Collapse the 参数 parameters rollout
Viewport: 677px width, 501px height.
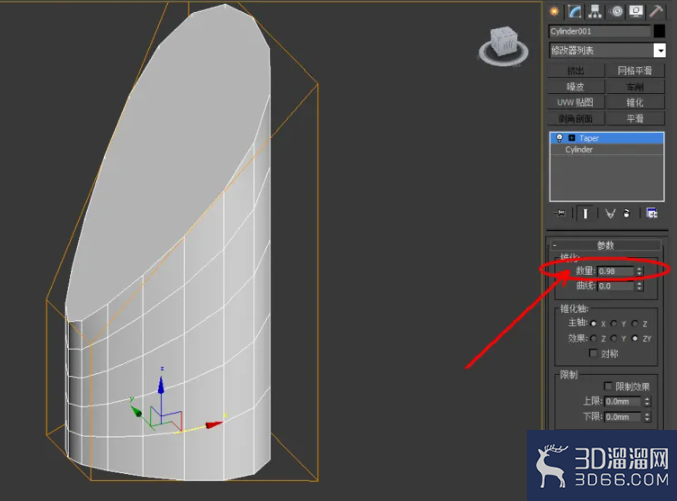(605, 245)
